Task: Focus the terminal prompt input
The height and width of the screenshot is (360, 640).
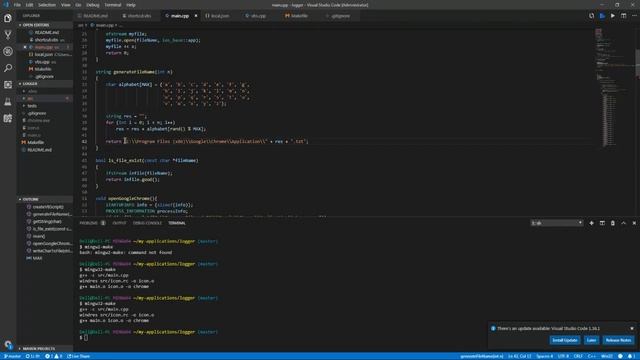Action: [x=85, y=338]
